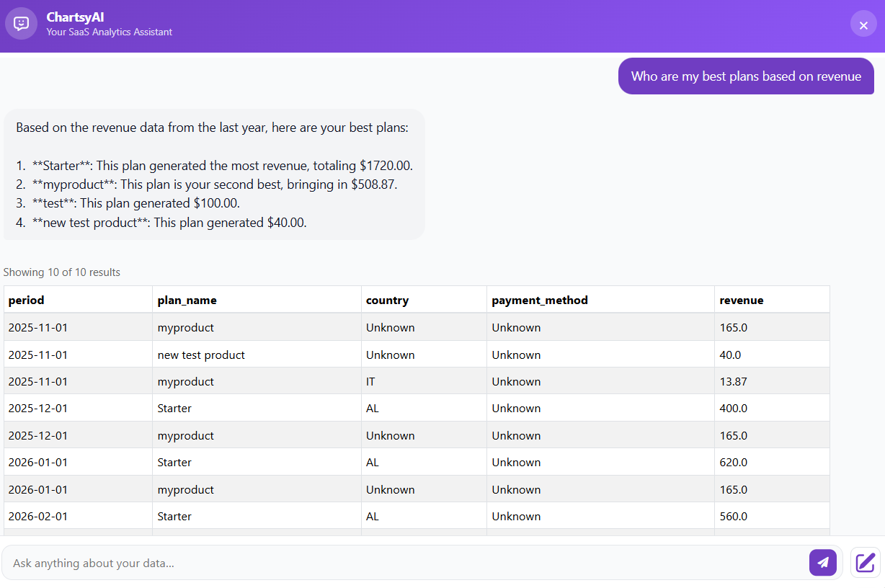Click the revenue column header
The image size is (885, 588).
click(x=736, y=299)
